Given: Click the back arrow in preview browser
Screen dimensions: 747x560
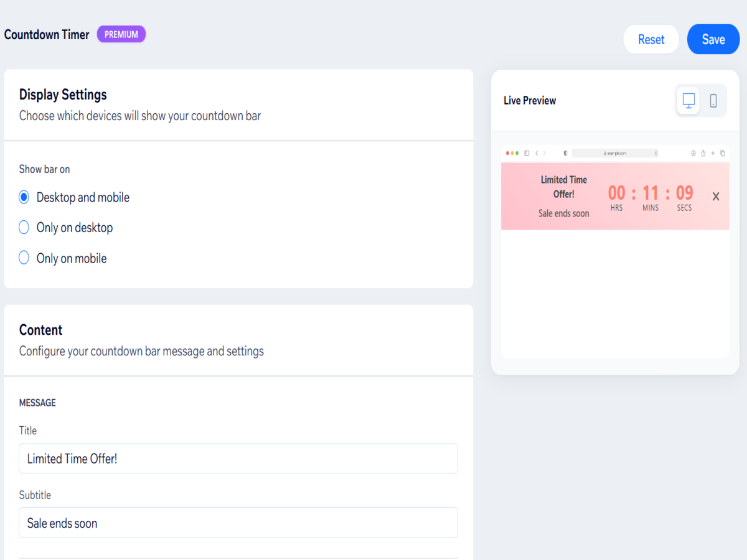Looking at the screenshot, I should (537, 153).
